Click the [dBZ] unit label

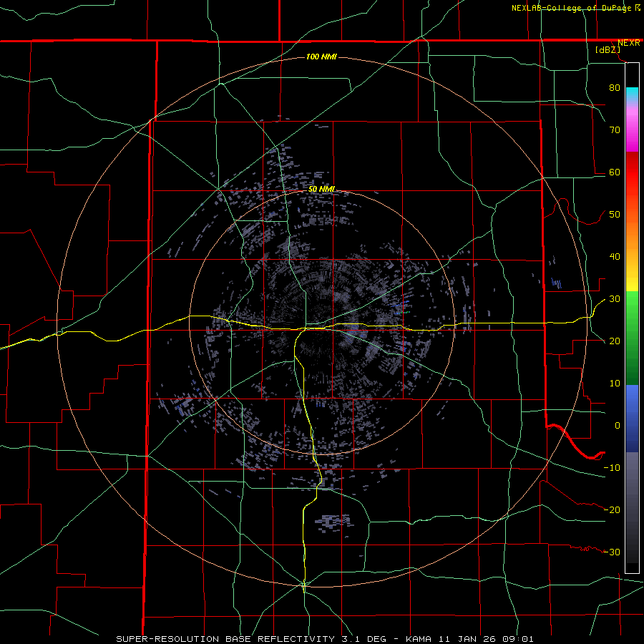(x=608, y=49)
